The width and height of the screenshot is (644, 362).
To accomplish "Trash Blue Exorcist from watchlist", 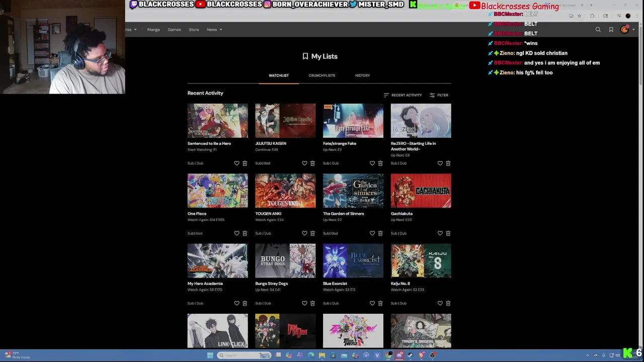I will pyautogui.click(x=380, y=303).
